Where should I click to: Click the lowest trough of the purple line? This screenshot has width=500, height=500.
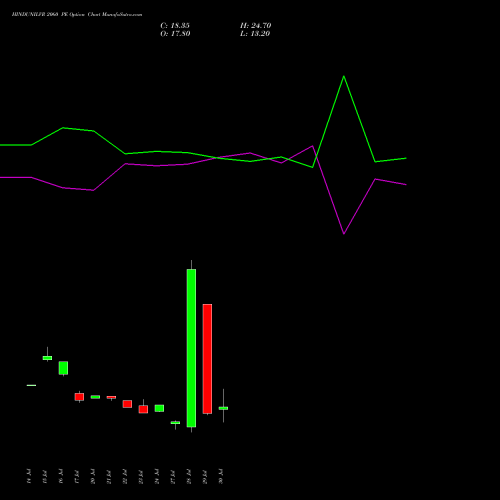[344, 233]
